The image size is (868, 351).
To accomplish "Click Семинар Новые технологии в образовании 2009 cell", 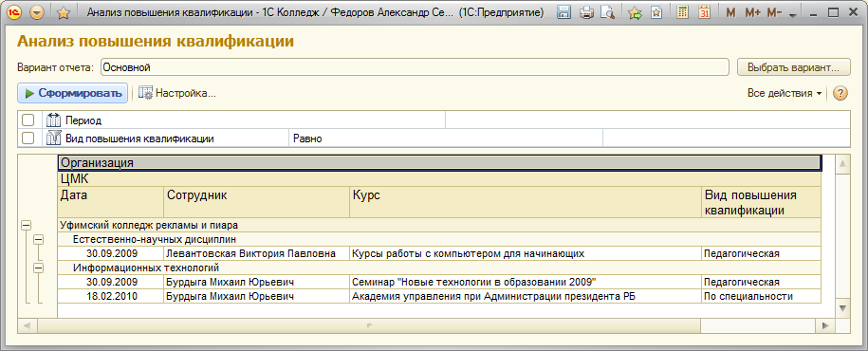I will (526, 282).
